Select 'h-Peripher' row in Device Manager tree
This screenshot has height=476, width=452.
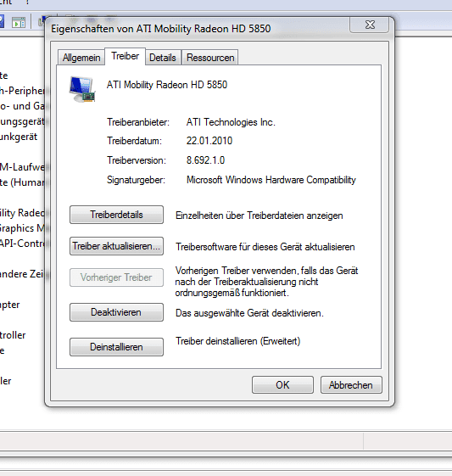[22, 91]
